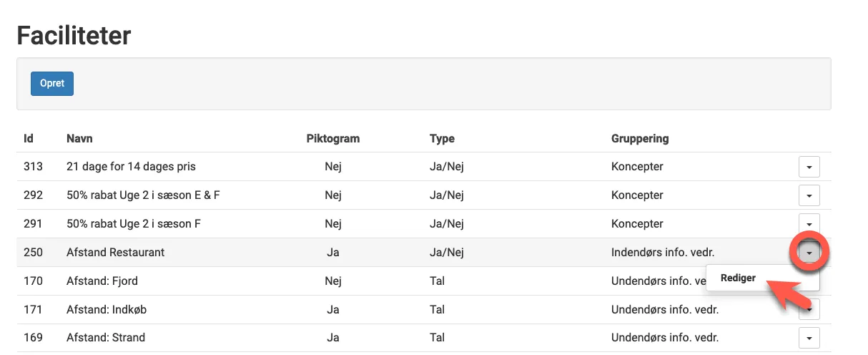Open the action dropdown for row 313
The image size is (868, 355).
(809, 167)
